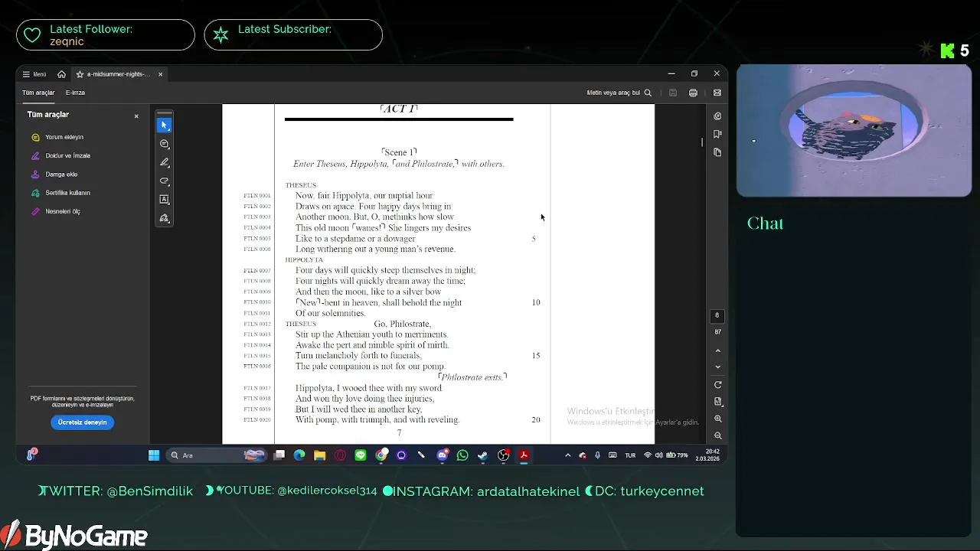Close the a-midsummer-nights document tab
Image resolution: width=980 pixels, height=551 pixels.
click(160, 74)
